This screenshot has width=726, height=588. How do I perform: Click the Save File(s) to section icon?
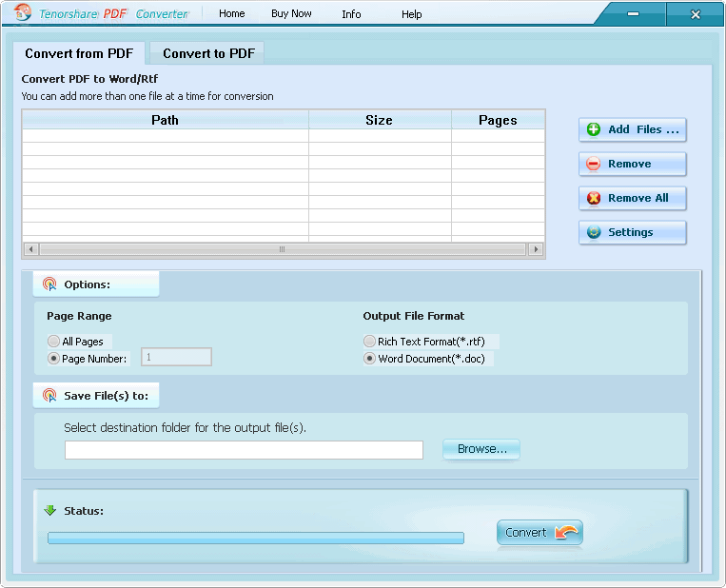coord(50,395)
